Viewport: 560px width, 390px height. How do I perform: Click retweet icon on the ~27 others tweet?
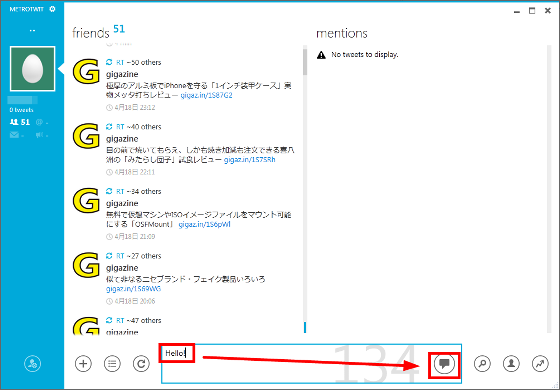pyautogui.click(x=109, y=256)
